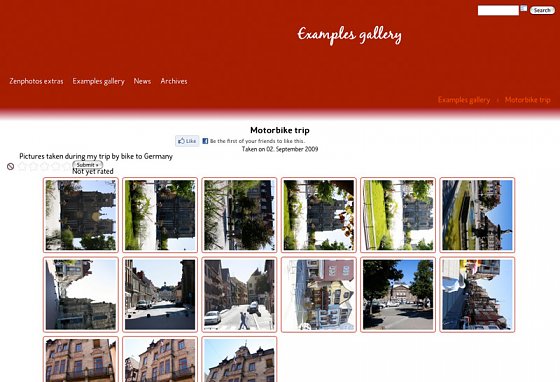Open the News menu item
Image resolution: width=560 pixels, height=382 pixels.
click(142, 81)
